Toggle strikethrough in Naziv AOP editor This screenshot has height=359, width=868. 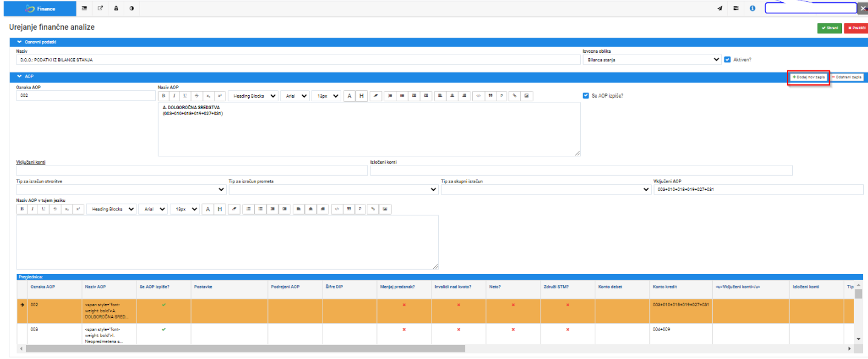click(x=197, y=96)
